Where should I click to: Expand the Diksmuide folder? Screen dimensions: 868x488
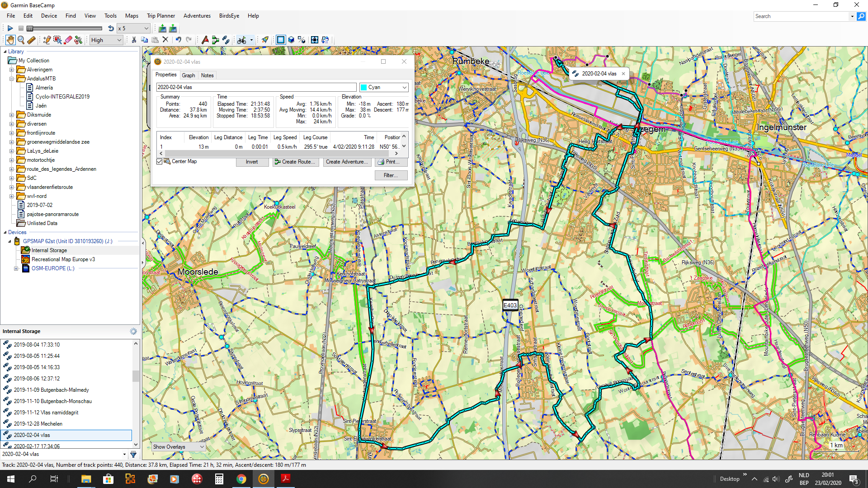click(12, 115)
